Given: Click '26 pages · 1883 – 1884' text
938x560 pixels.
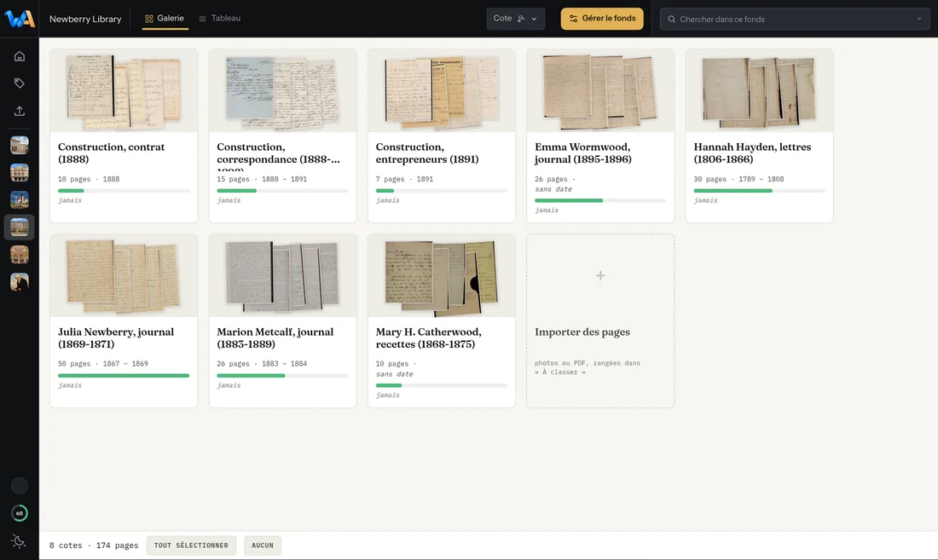Looking at the screenshot, I should [262, 363].
